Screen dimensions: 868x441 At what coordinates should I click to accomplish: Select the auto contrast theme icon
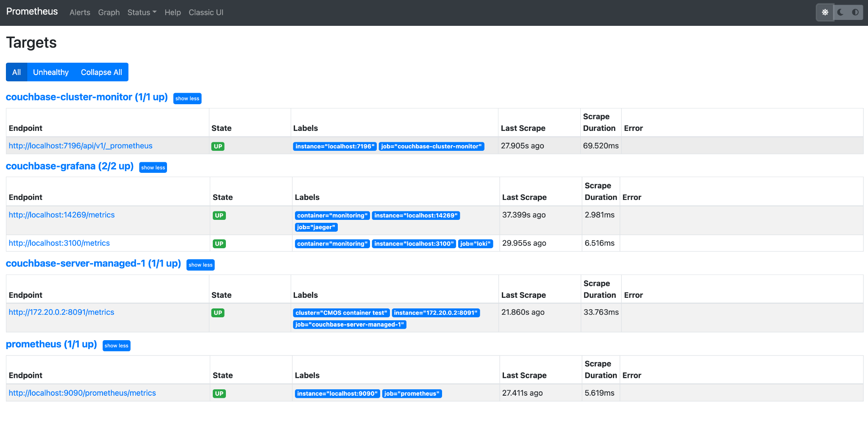click(855, 12)
